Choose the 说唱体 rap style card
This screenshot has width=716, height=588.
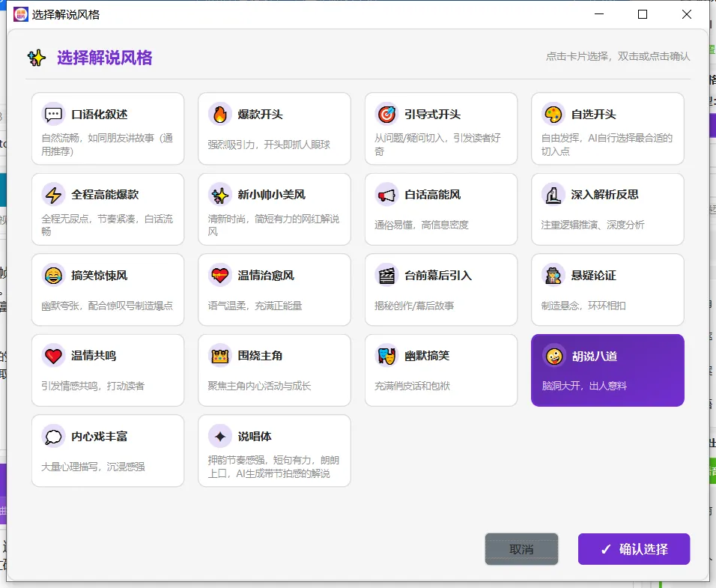click(274, 451)
